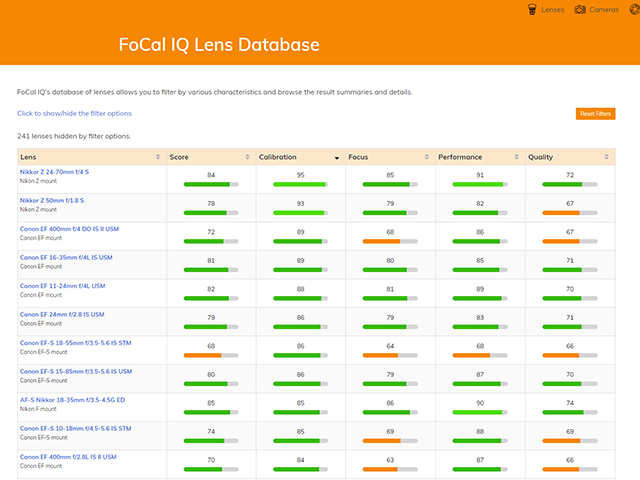Open the Lenses page via lens icon

point(532,9)
